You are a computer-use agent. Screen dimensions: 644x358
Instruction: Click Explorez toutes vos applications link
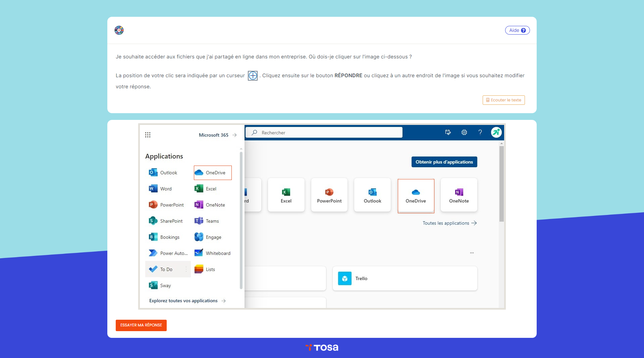(x=187, y=301)
